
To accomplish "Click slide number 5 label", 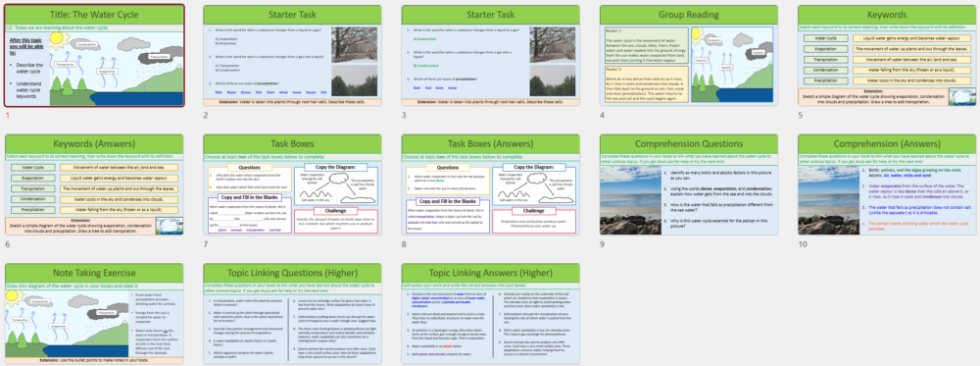I will click(801, 115).
